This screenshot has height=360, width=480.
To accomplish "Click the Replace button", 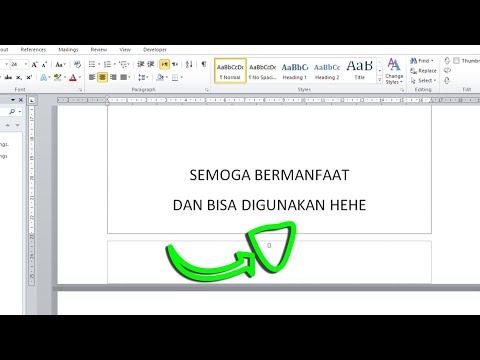I will 423,71.
